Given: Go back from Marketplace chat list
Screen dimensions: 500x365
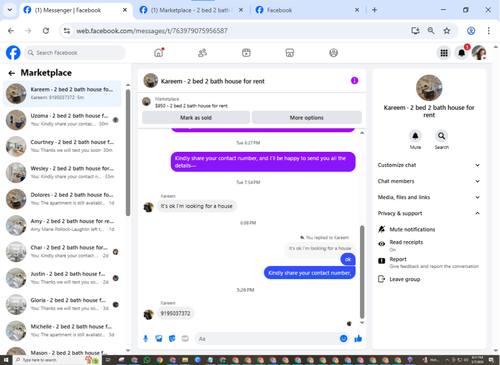Looking at the screenshot, I should pos(12,73).
